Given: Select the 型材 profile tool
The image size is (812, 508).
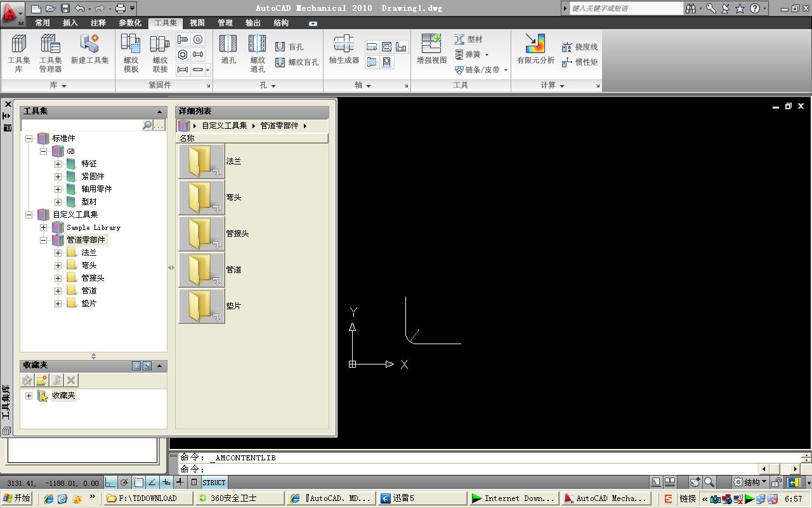Looking at the screenshot, I should pyautogui.click(x=468, y=39).
